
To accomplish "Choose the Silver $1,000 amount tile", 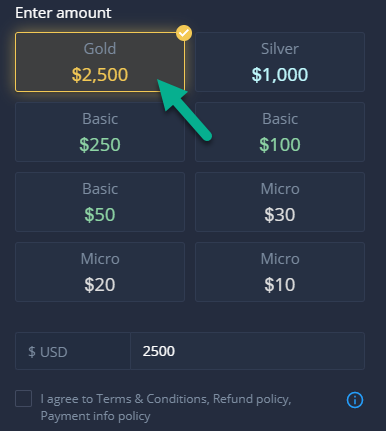I will (x=280, y=62).
